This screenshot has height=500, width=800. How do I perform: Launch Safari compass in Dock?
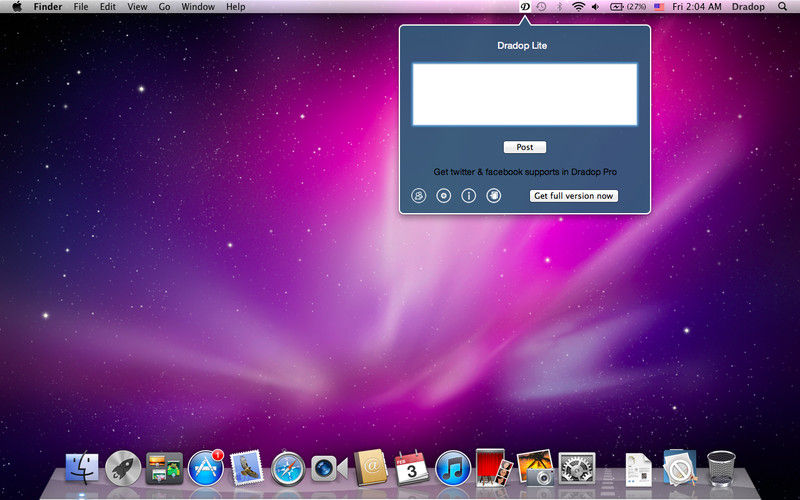[288, 468]
